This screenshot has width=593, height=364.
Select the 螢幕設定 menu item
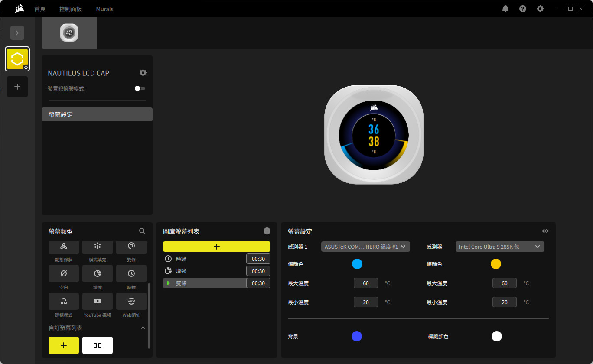tap(97, 114)
